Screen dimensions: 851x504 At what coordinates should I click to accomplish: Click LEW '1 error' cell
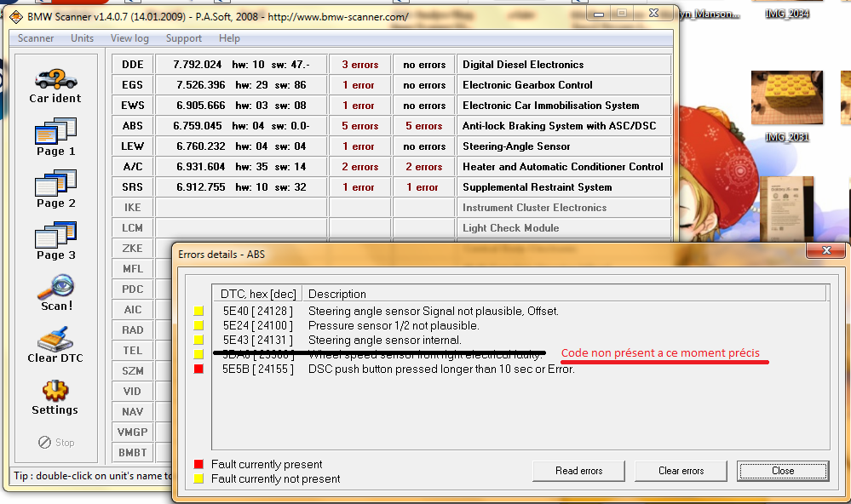pyautogui.click(x=359, y=146)
